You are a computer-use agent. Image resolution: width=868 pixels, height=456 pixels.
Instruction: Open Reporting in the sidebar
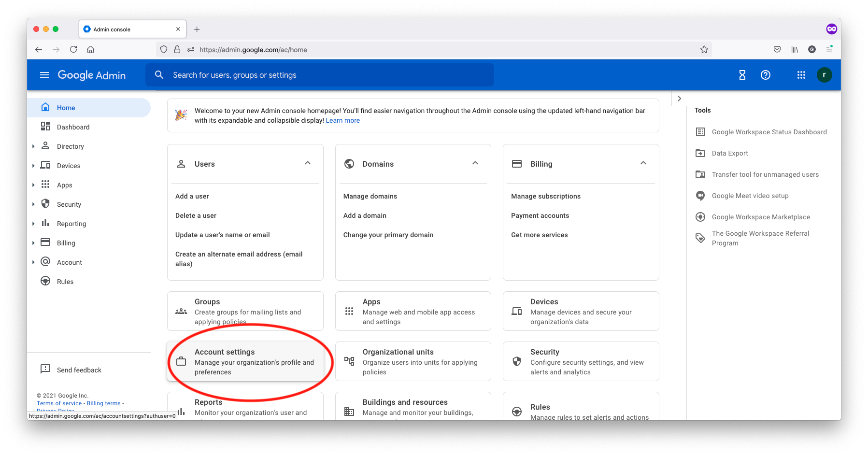(x=89, y=224)
